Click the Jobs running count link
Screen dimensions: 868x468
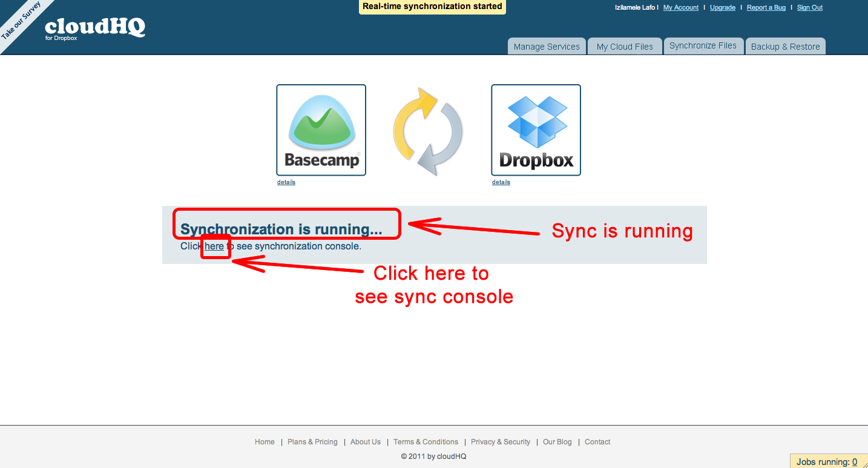[855, 462]
